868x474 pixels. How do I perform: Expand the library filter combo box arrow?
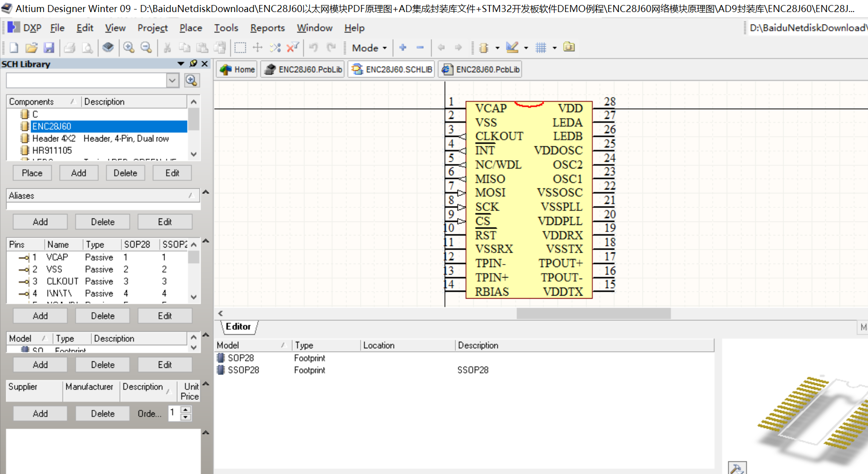point(172,80)
